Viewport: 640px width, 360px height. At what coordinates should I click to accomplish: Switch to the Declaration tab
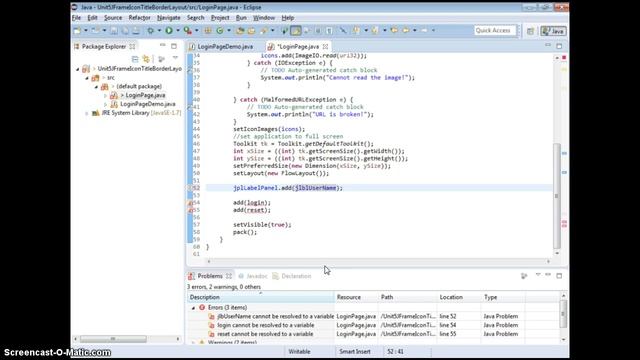click(292, 276)
